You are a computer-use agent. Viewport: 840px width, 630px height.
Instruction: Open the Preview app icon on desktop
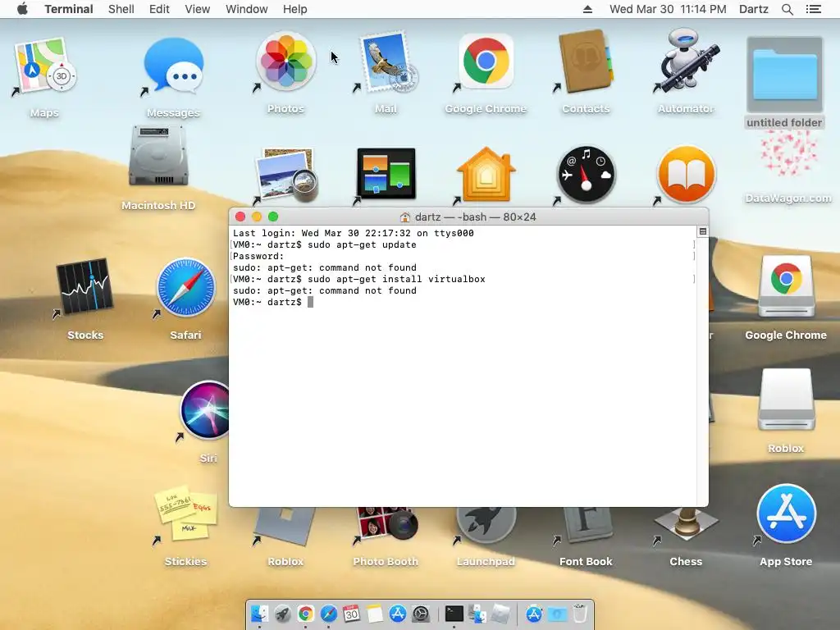pos(286,176)
